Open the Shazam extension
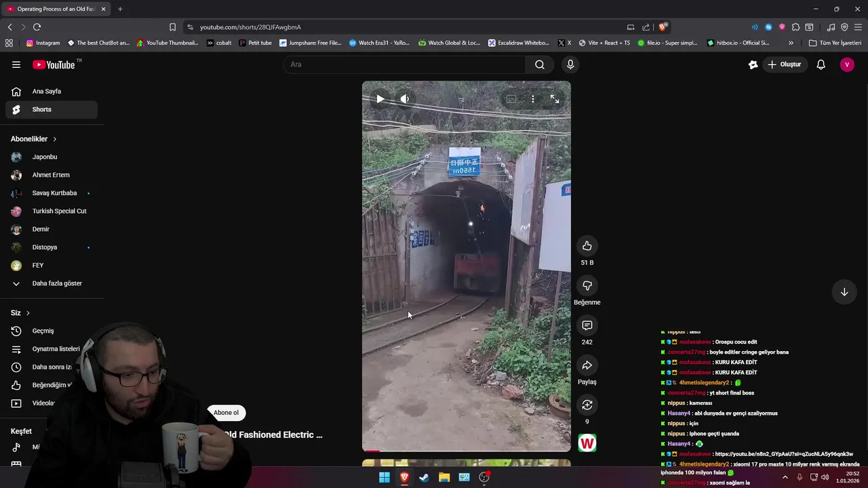This screenshot has height=488, width=868. point(768,27)
